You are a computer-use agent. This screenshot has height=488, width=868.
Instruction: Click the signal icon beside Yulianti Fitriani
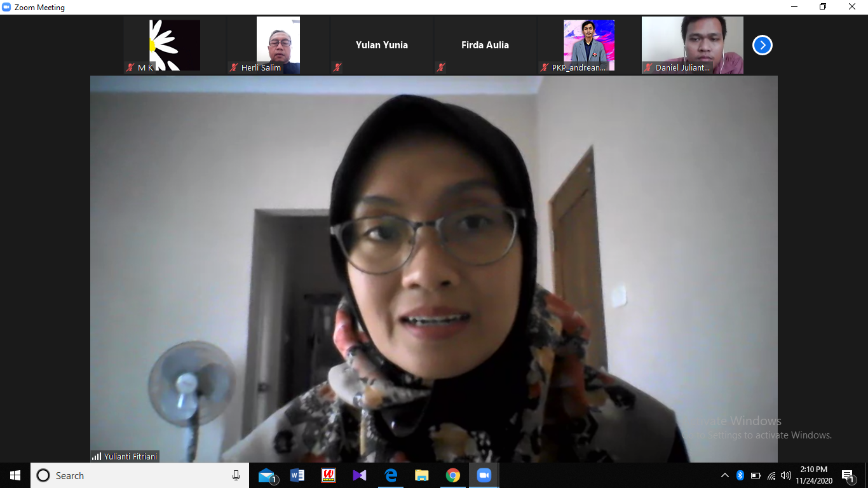click(97, 456)
